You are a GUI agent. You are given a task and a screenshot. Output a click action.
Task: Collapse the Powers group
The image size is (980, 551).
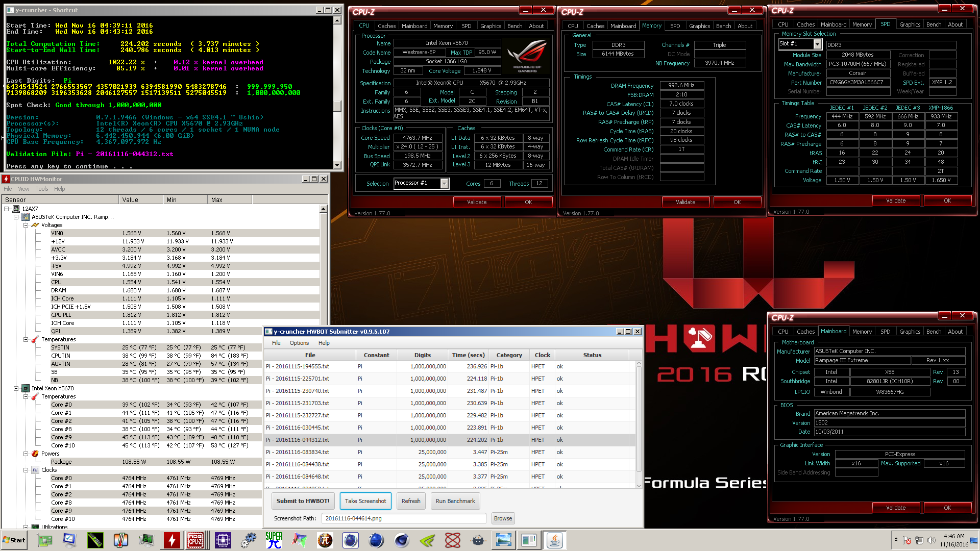(26, 454)
